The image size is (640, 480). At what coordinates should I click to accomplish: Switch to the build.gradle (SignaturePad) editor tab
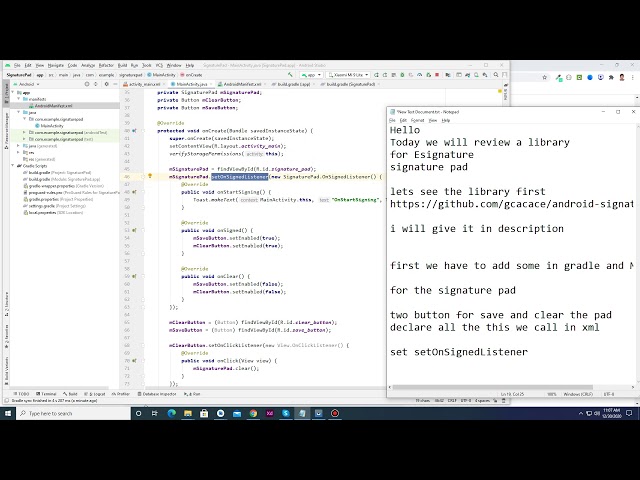coord(350,84)
